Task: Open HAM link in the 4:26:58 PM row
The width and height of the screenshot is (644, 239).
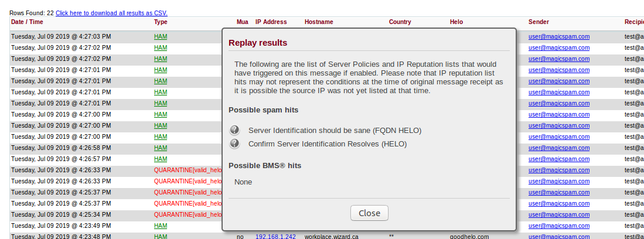Action: click(161, 148)
